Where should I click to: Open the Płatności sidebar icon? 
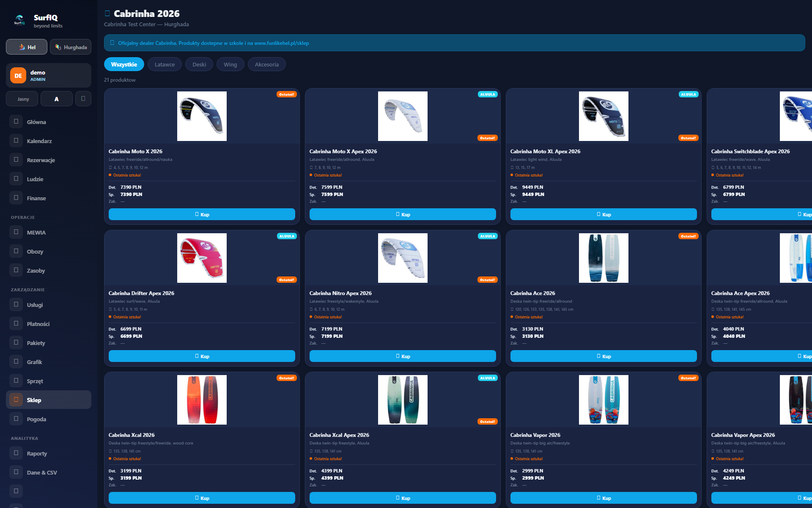point(16,323)
